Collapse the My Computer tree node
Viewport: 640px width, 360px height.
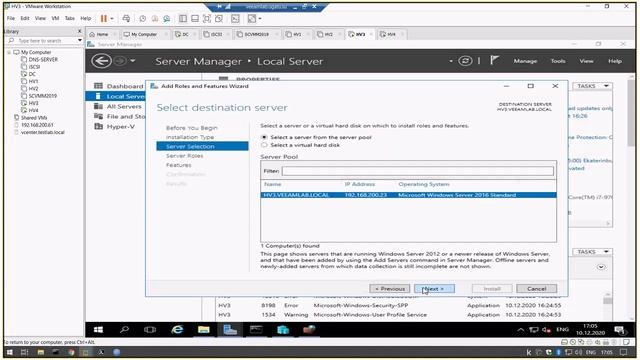tap(9, 52)
